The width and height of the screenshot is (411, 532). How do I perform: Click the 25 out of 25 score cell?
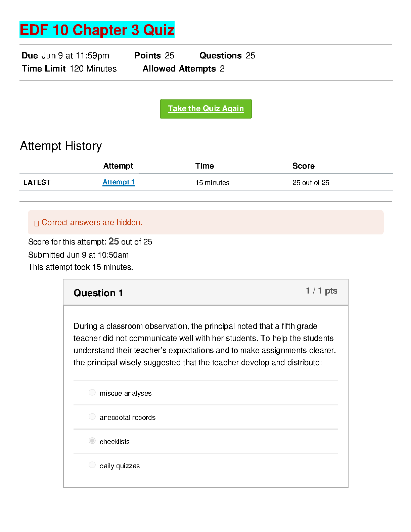311,183
